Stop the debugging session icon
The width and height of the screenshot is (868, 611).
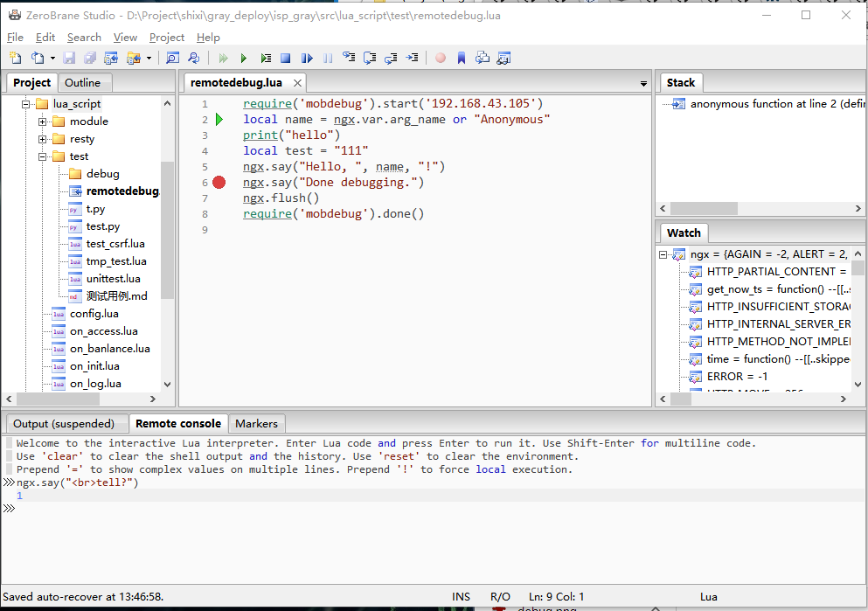(286, 58)
